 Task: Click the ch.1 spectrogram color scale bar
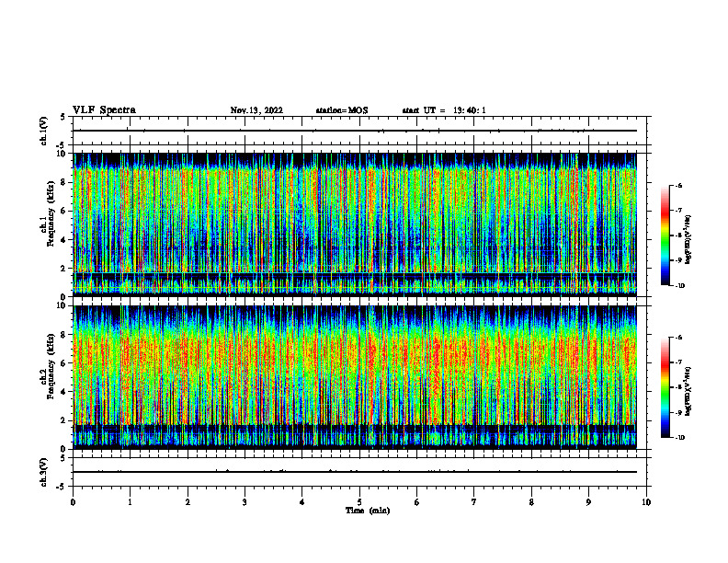coord(665,236)
